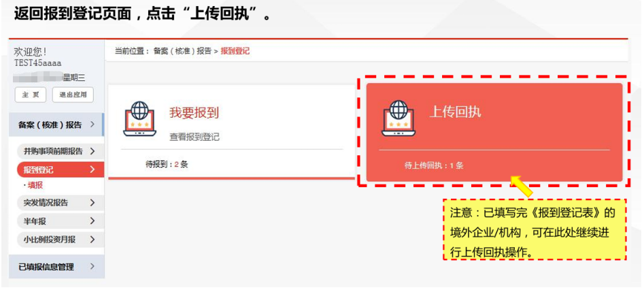Select the 填报 submenu link

tap(35, 185)
